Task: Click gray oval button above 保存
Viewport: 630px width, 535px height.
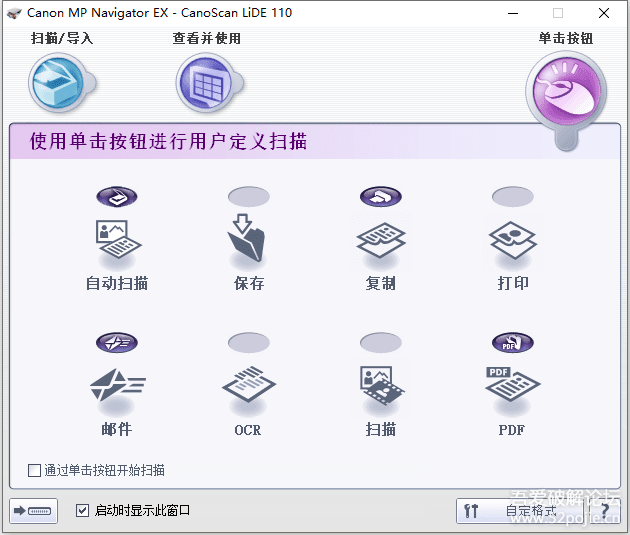Action: [x=249, y=196]
